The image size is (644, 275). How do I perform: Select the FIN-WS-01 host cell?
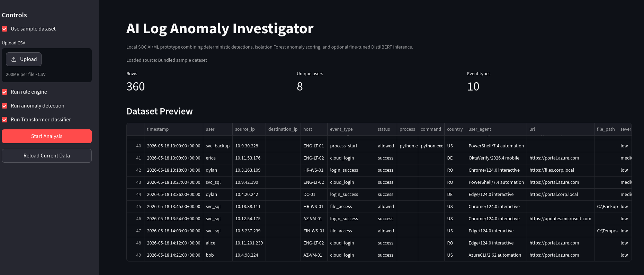point(314,231)
